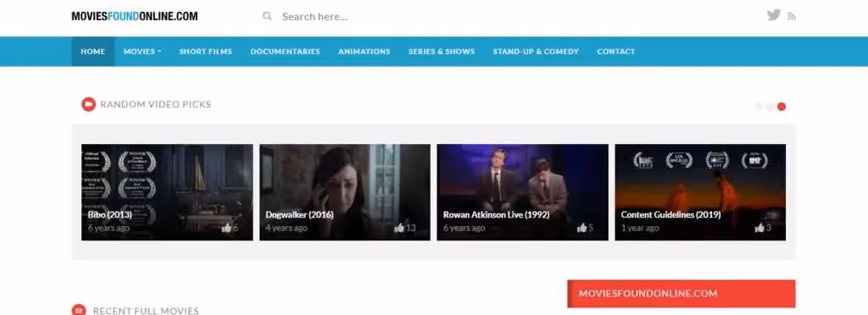Open the Bibo (2013) video thumbnail
This screenshot has width=868, height=315.
(167, 192)
